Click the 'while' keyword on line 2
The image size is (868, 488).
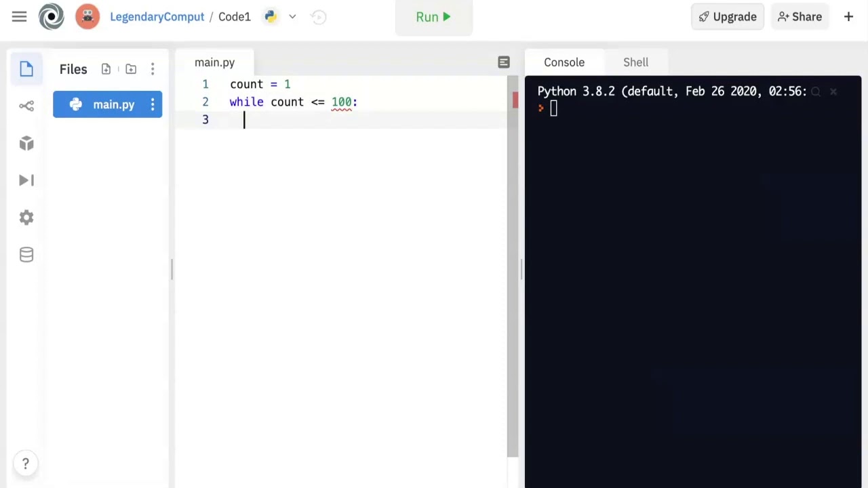(246, 102)
